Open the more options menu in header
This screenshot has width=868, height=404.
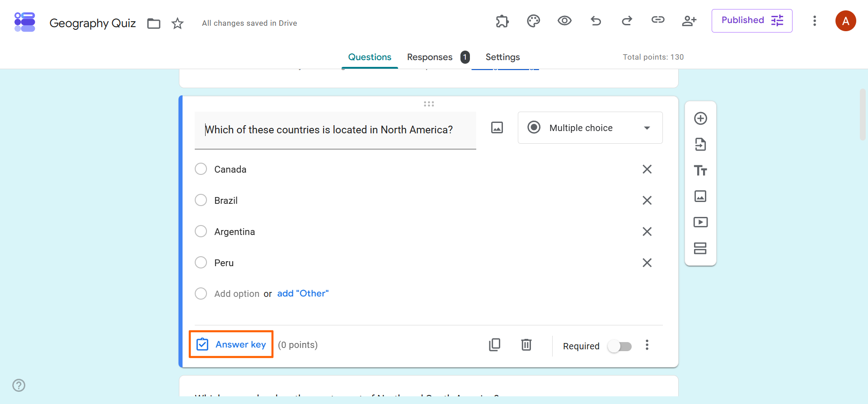tap(815, 21)
